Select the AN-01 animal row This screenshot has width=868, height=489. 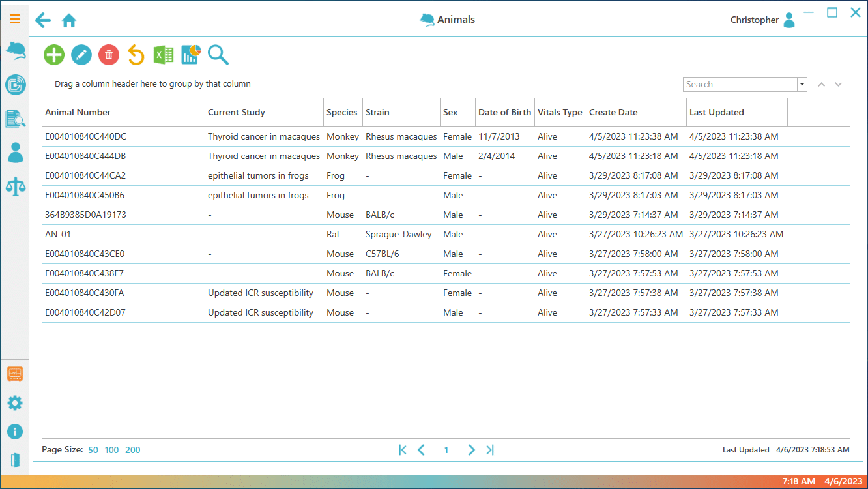coord(58,235)
